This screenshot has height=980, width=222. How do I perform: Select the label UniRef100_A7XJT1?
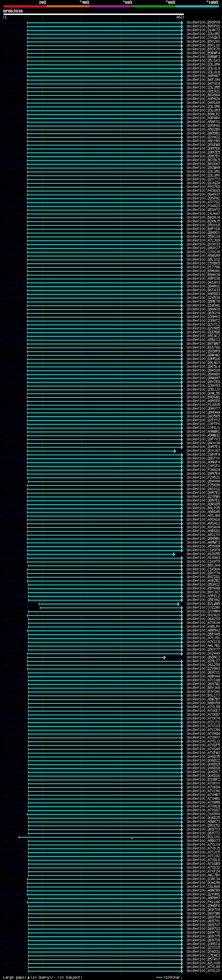click(x=203, y=722)
